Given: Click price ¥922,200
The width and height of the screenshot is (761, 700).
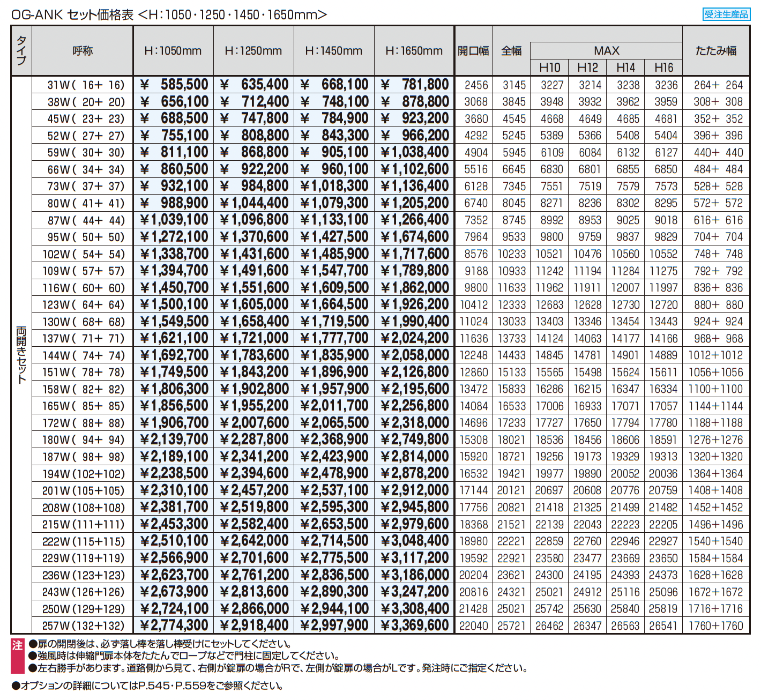Looking at the screenshot, I should point(254,169).
